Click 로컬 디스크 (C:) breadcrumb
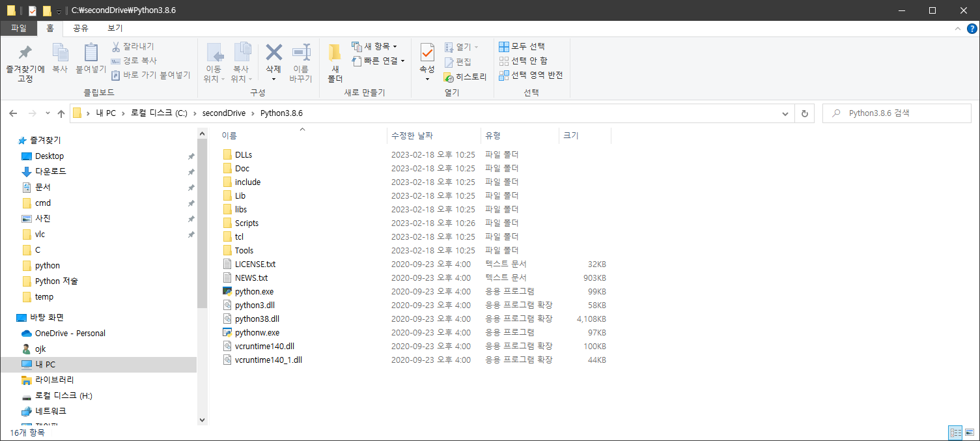Viewport: 980px width, 441px height. [159, 113]
